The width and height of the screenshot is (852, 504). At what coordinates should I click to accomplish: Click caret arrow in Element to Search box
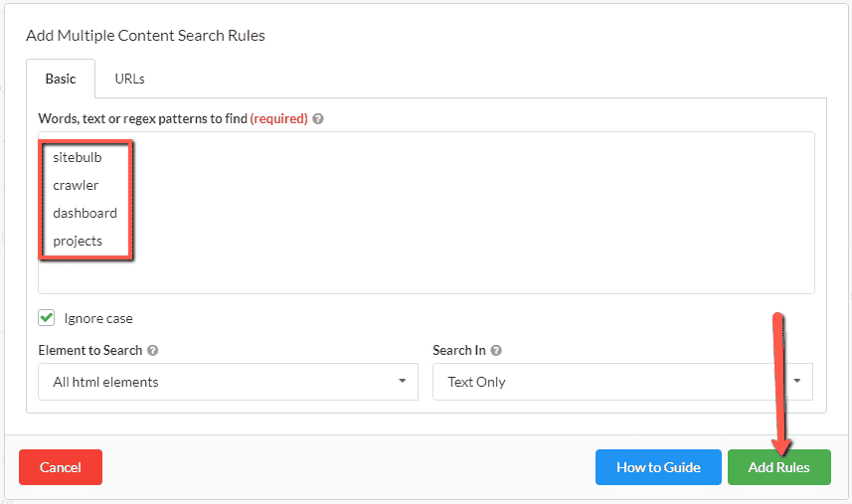402,382
